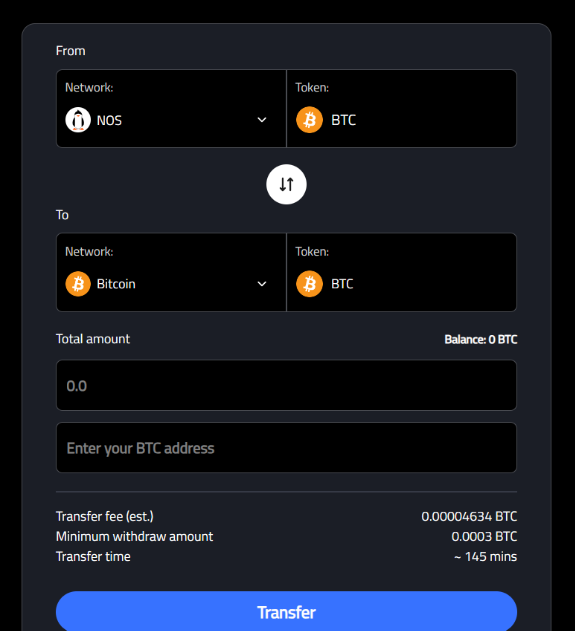Click the Bitcoin network icon in To section
Image resolution: width=575 pixels, height=631 pixels.
coord(78,284)
